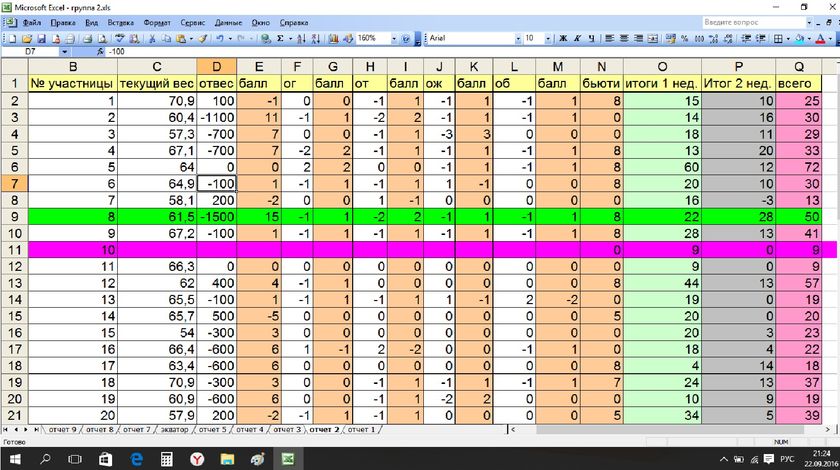Open Print Preview from the toolbar
The width and height of the screenshot is (840, 470).
coord(102,39)
